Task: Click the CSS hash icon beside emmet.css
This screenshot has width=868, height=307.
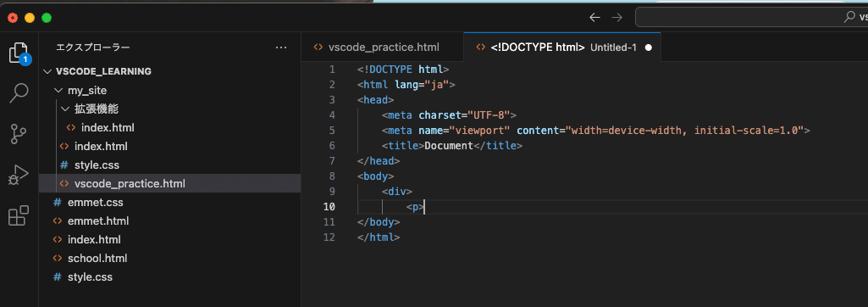Action: tap(57, 203)
